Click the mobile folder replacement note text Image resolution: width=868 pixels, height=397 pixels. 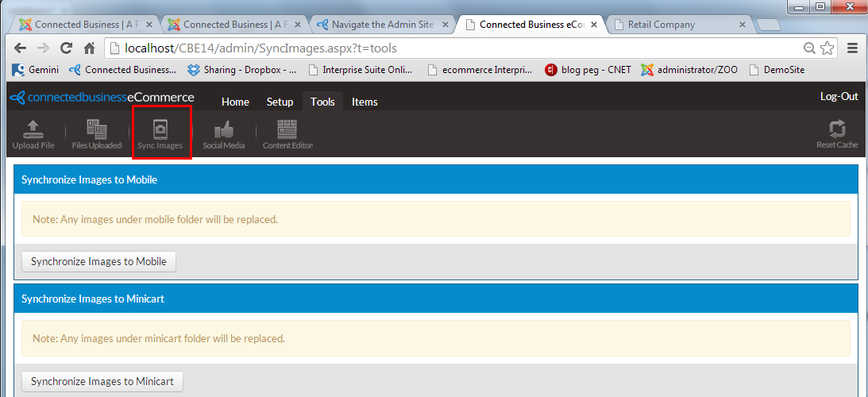(155, 219)
